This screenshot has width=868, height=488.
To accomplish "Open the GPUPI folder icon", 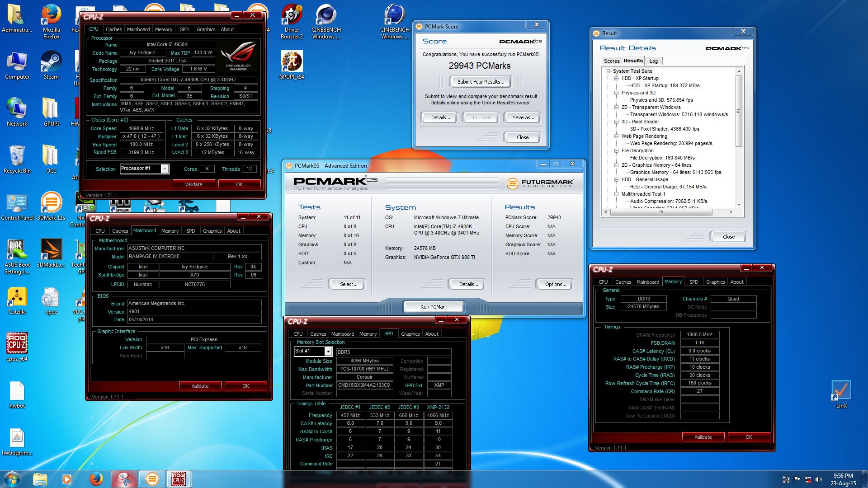I will [51, 112].
